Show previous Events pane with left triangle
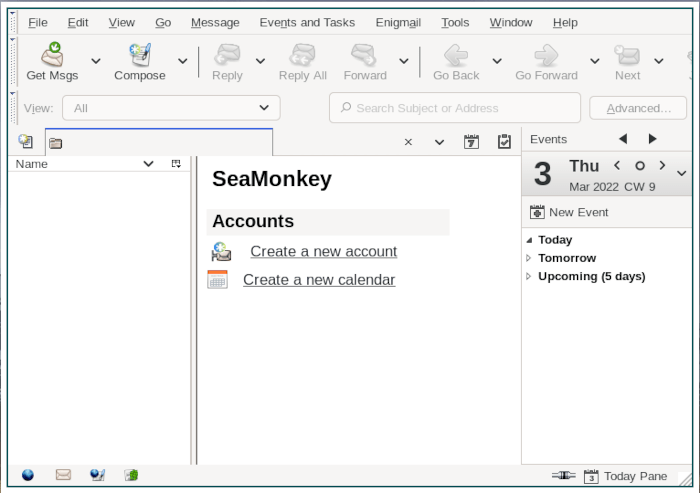 pyautogui.click(x=623, y=139)
